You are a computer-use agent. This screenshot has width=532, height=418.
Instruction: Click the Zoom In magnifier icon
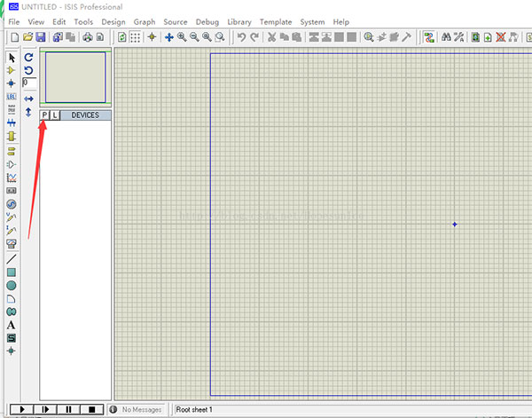[181, 37]
